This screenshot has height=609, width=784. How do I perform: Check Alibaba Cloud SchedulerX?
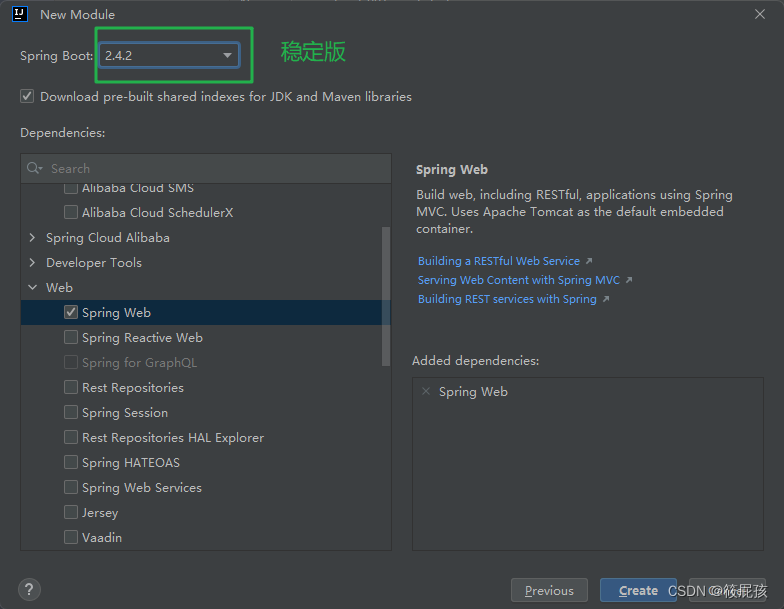pyautogui.click(x=71, y=212)
